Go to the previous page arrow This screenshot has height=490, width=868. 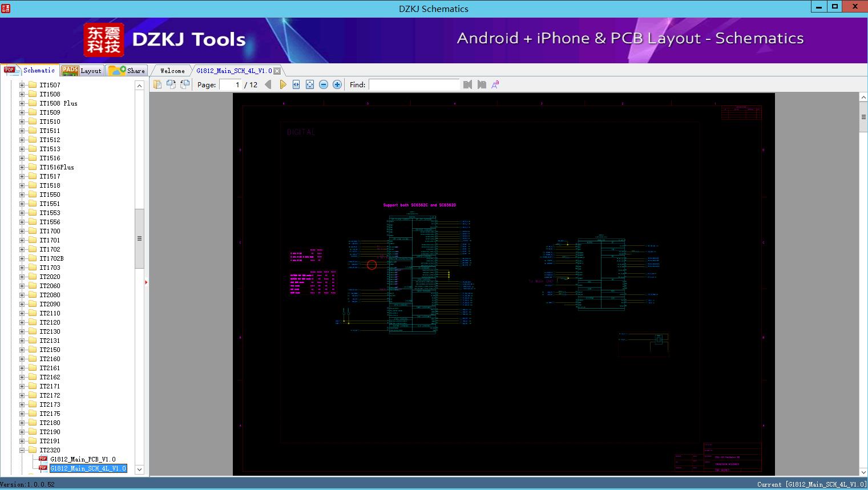268,84
